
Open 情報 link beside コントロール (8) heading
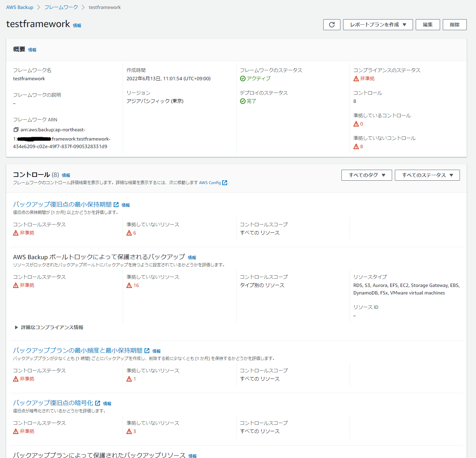pyautogui.click(x=66, y=176)
